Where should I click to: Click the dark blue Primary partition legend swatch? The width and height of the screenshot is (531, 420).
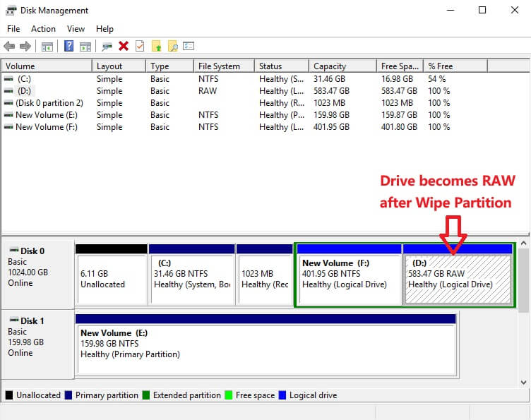[x=68, y=395]
